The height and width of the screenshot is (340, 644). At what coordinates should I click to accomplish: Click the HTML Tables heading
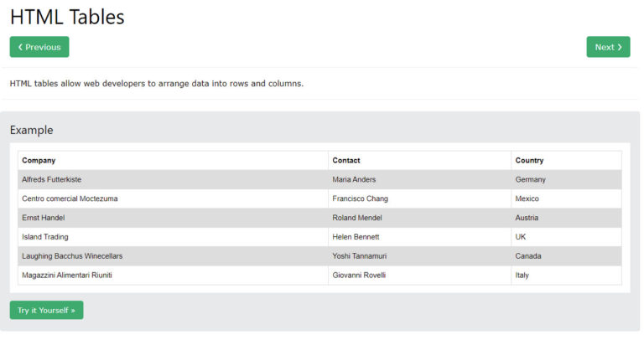click(67, 17)
